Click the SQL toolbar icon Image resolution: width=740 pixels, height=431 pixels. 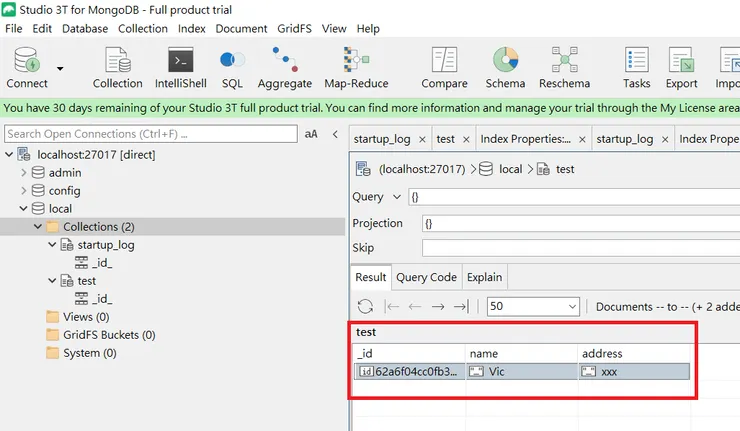(232, 67)
